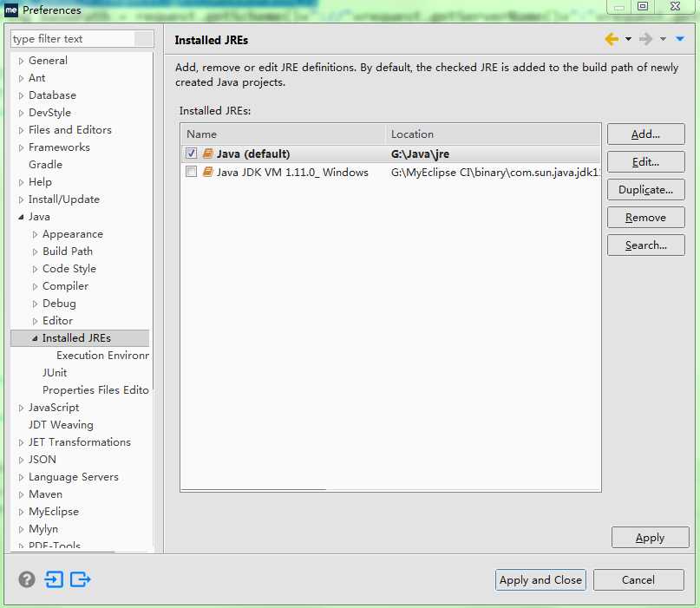The height and width of the screenshot is (608, 700).
Task: Select Editor under Java
Action: [x=57, y=321]
